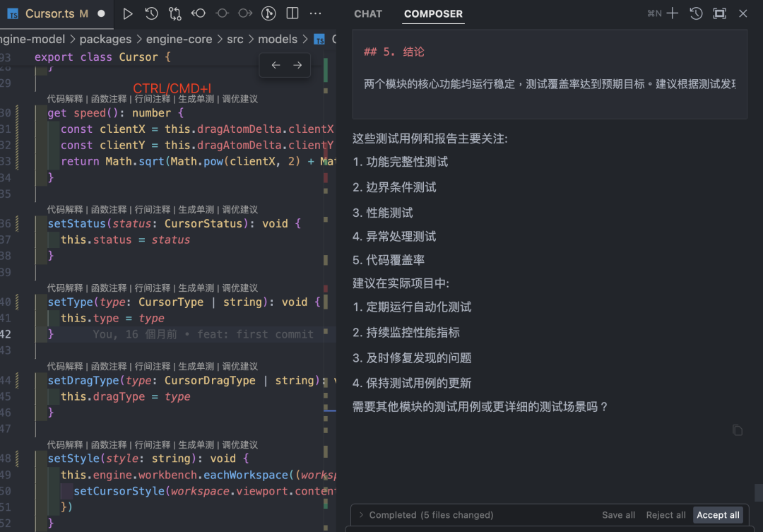Image resolution: width=763 pixels, height=532 pixels.
Task: Open the models breadcrumb folder
Action: point(278,39)
